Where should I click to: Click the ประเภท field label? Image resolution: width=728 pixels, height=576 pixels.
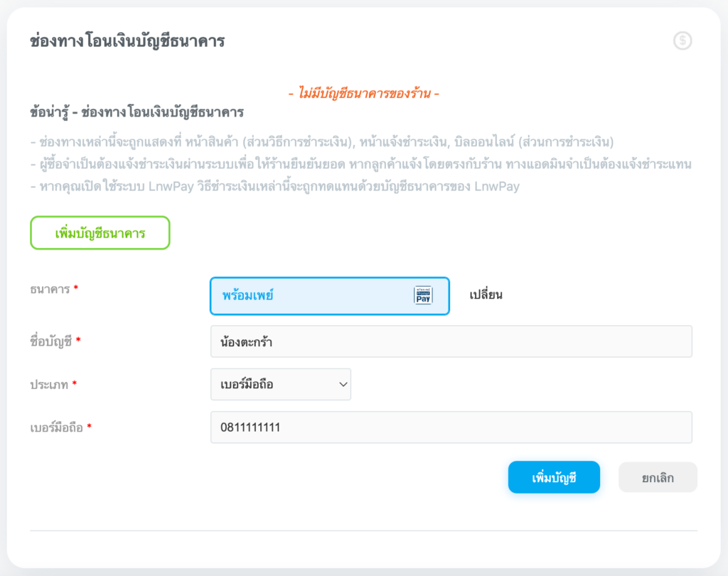coord(50,385)
